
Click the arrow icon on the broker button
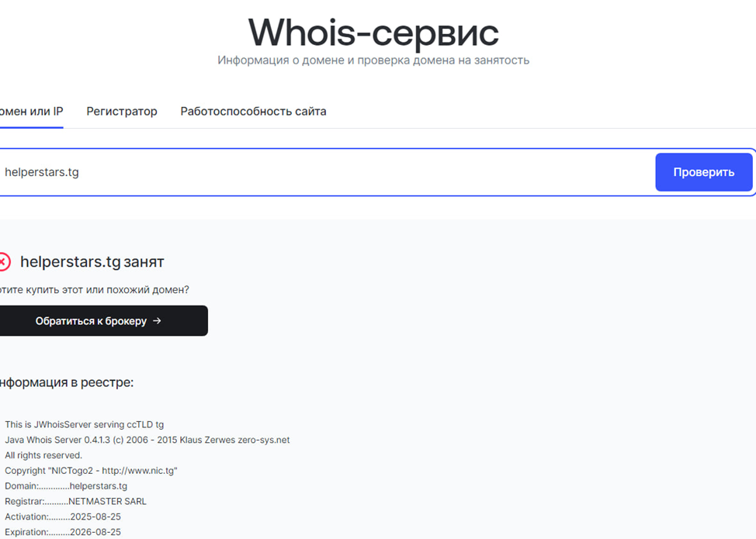157,320
